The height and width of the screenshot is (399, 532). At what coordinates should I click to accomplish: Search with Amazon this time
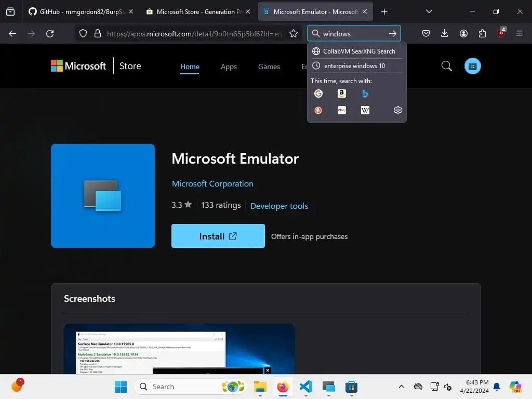pos(342,94)
